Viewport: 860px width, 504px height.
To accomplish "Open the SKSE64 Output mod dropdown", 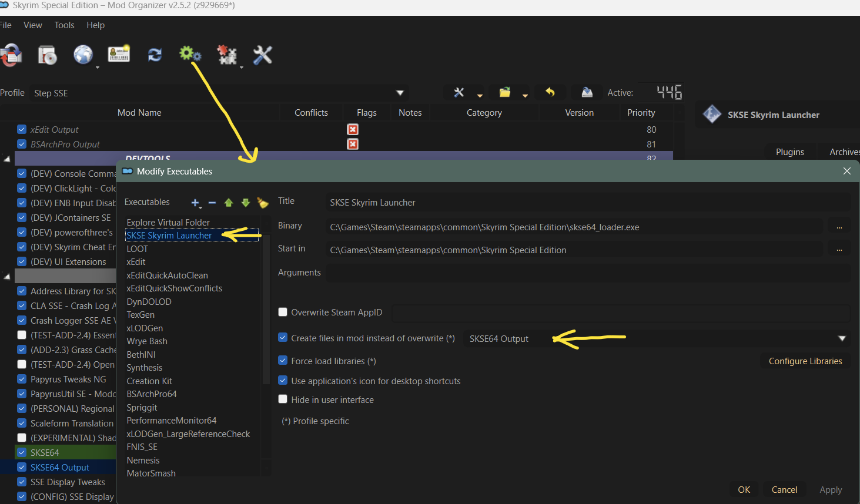I will tap(841, 339).
